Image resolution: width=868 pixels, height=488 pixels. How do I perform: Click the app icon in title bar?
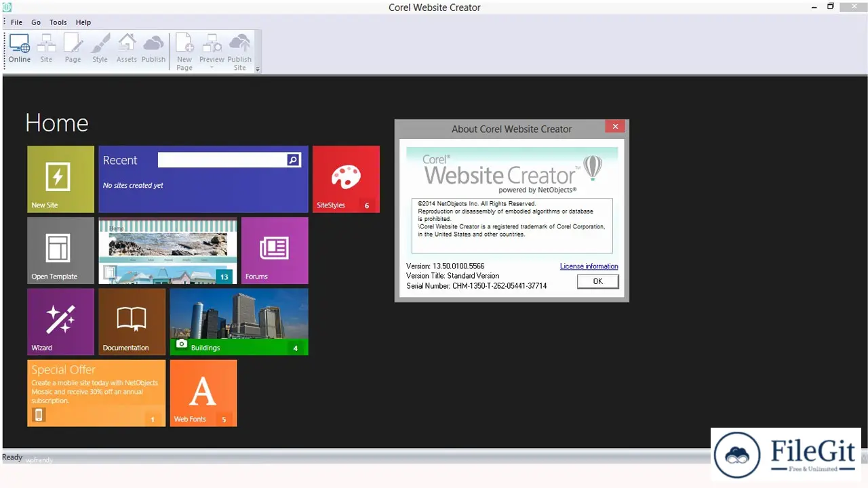7,7
